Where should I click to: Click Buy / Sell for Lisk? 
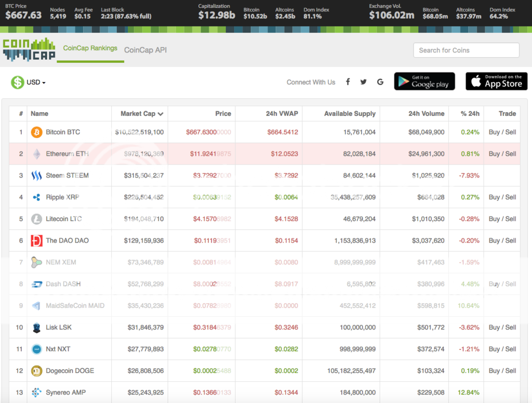tap(502, 327)
